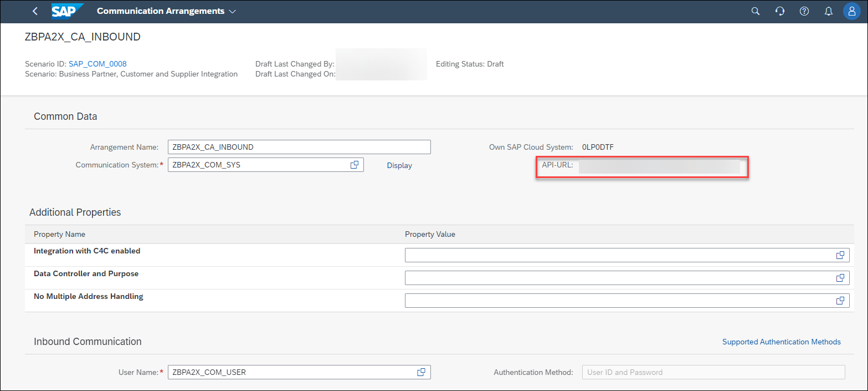Screen dimensions: 868x391
Task: Click the Arrangement Name input field
Action: pyautogui.click(x=299, y=147)
